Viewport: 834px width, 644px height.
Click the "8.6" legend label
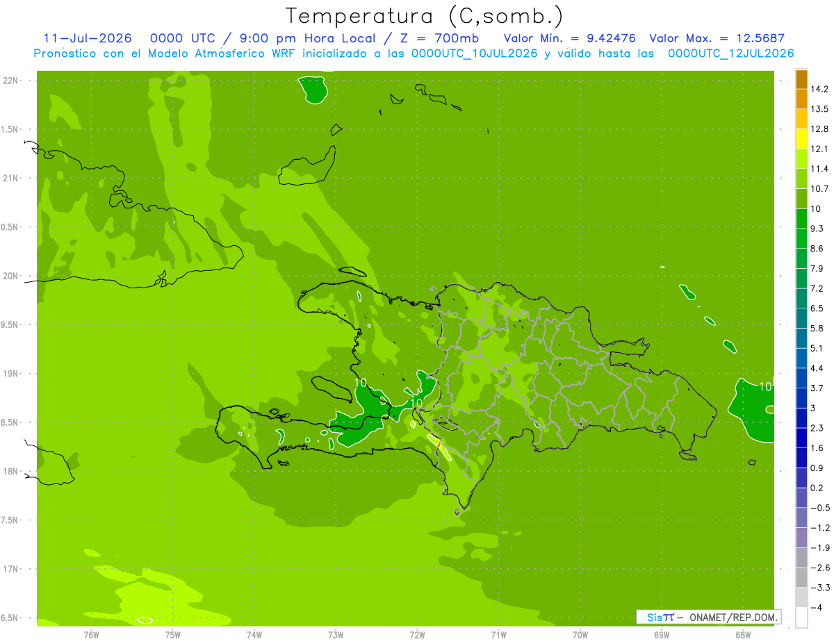pos(817,249)
